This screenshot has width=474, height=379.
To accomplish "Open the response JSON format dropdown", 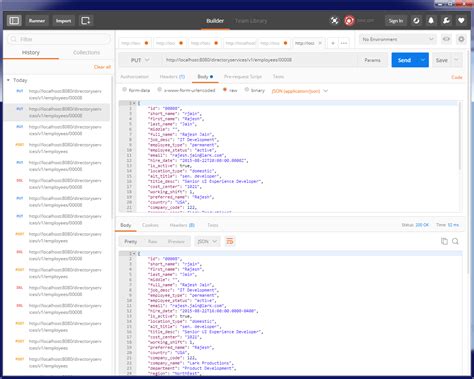I will pyautogui.click(x=207, y=241).
